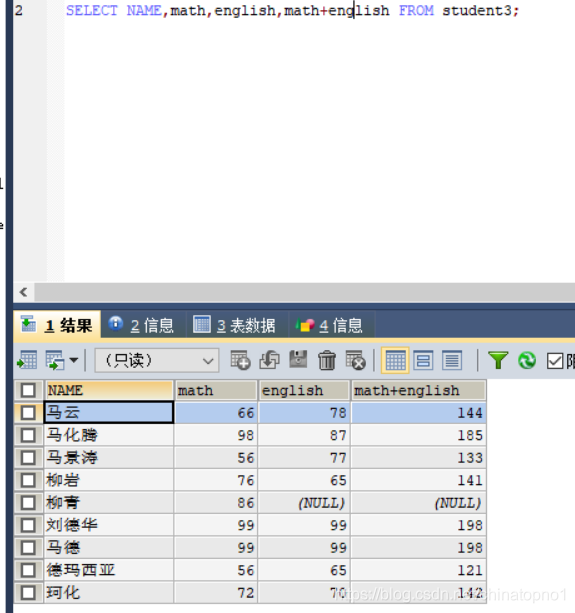
Task: Open the 2 信息 tab
Action: pyautogui.click(x=142, y=325)
